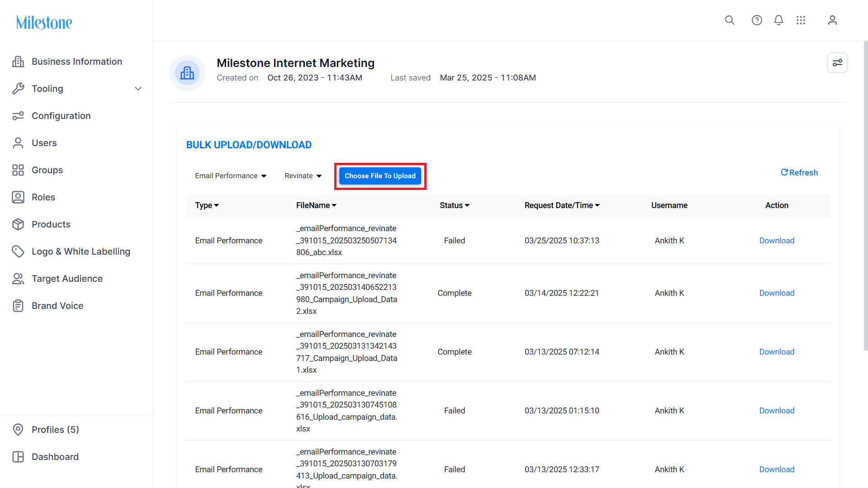Click the Failed status for 03/25/2025
This screenshot has width=868, height=488.
pos(455,241)
